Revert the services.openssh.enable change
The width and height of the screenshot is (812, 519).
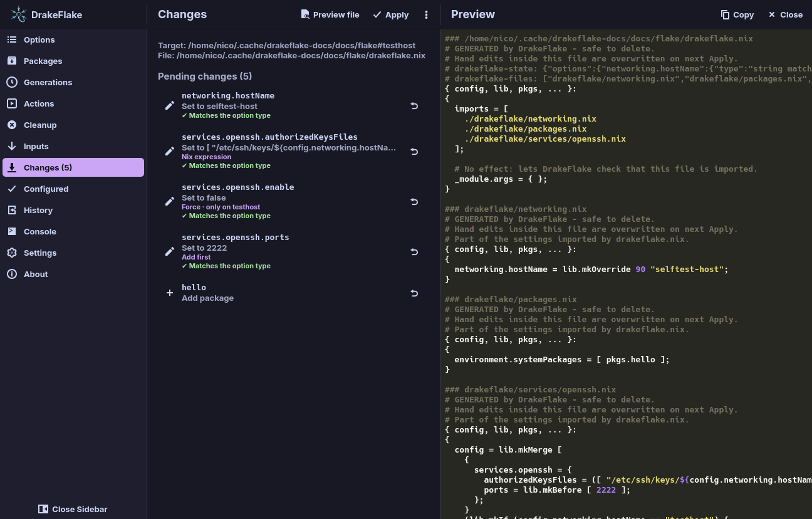(x=414, y=201)
